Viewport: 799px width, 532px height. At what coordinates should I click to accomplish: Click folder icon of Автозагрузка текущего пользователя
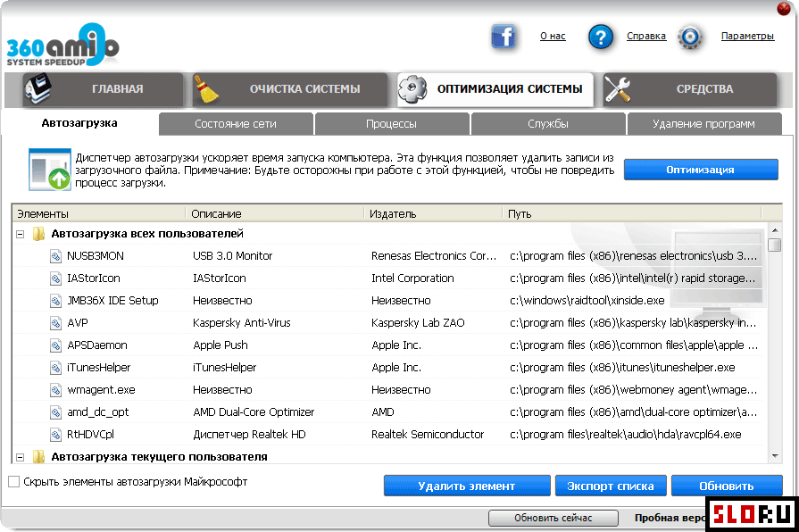click(38, 457)
